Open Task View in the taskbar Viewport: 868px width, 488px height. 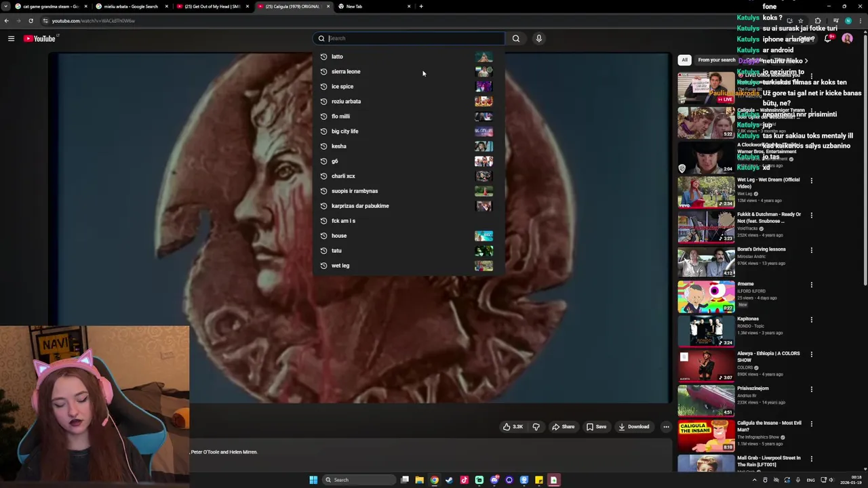405,480
